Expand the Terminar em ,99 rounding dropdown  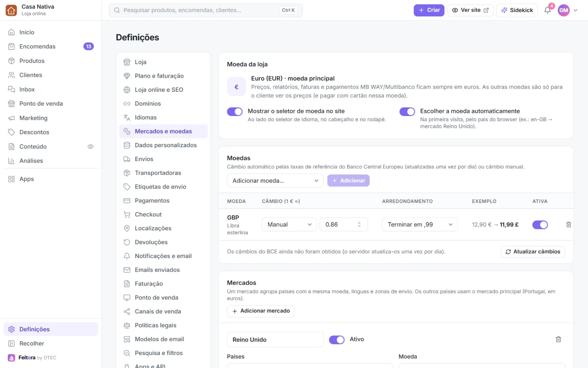click(420, 225)
